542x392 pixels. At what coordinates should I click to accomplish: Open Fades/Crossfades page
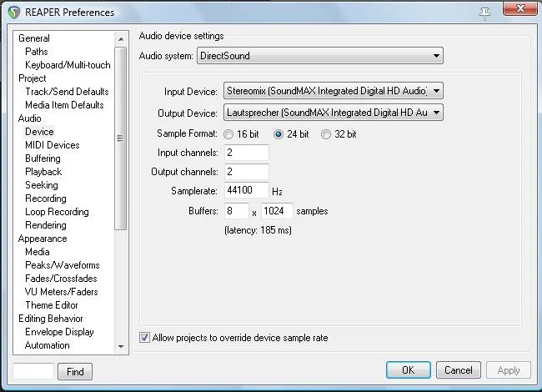click(61, 279)
